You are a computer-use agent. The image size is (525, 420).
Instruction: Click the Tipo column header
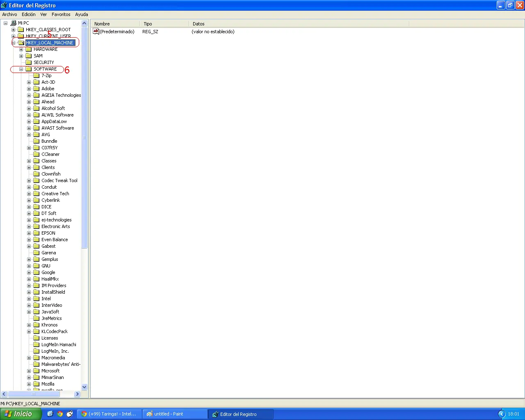(x=164, y=24)
